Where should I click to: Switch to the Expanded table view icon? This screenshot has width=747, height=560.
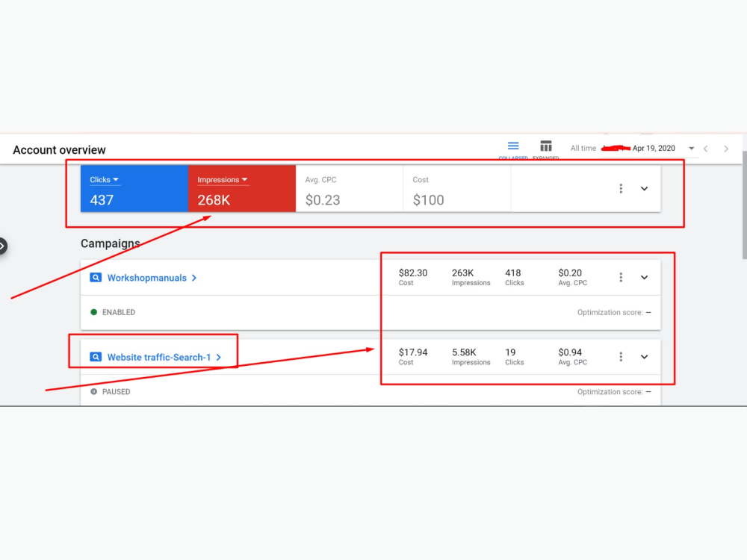pos(546,146)
